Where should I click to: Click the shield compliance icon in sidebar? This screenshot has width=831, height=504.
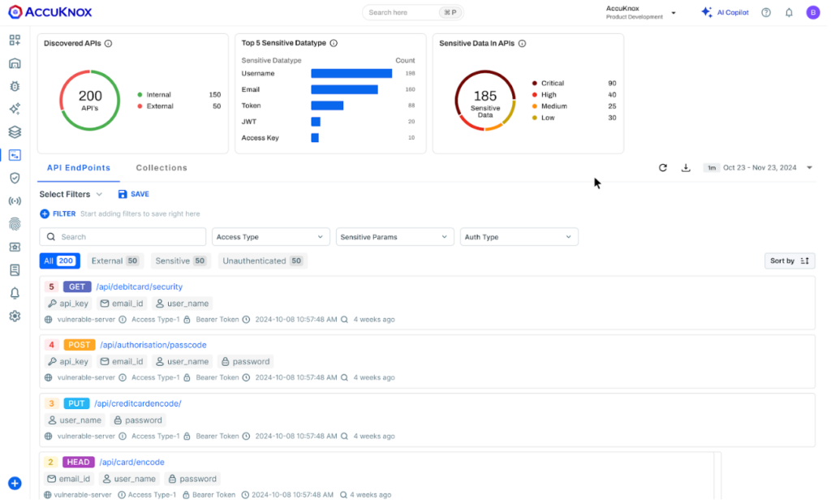tap(14, 177)
